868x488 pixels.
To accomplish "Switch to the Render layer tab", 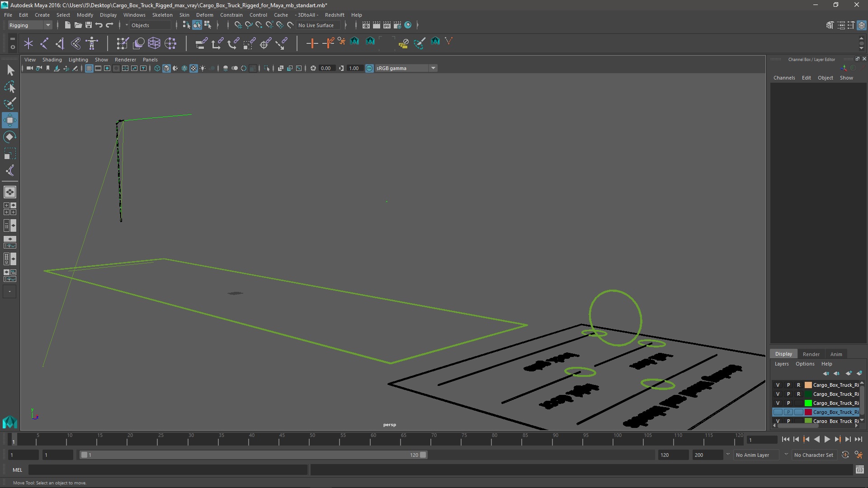I will [811, 354].
